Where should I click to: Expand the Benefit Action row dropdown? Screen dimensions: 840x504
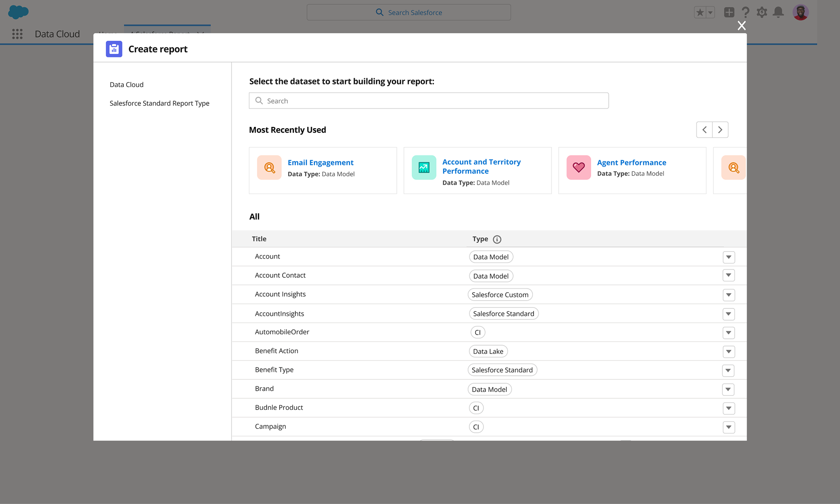point(728,352)
